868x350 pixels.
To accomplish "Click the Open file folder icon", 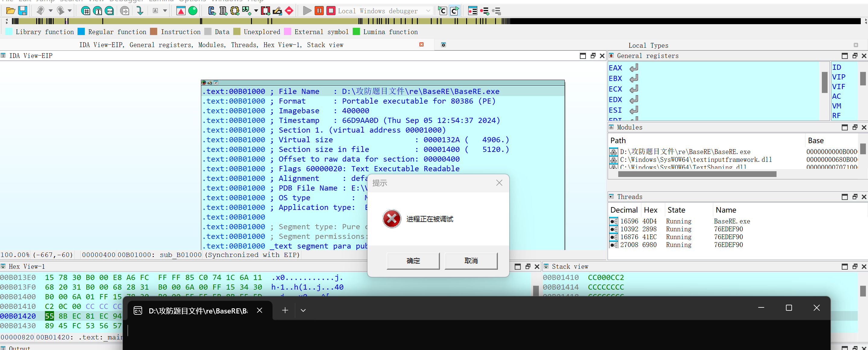I will [11, 11].
